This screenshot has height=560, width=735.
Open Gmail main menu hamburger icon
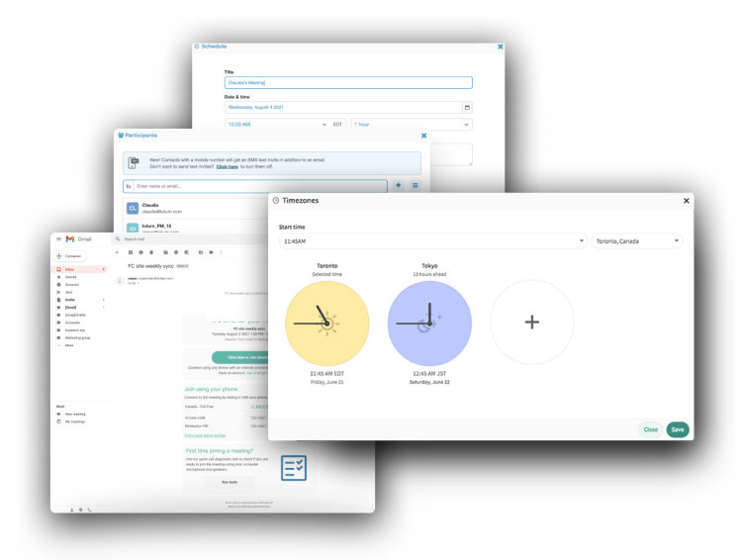pyautogui.click(x=58, y=239)
